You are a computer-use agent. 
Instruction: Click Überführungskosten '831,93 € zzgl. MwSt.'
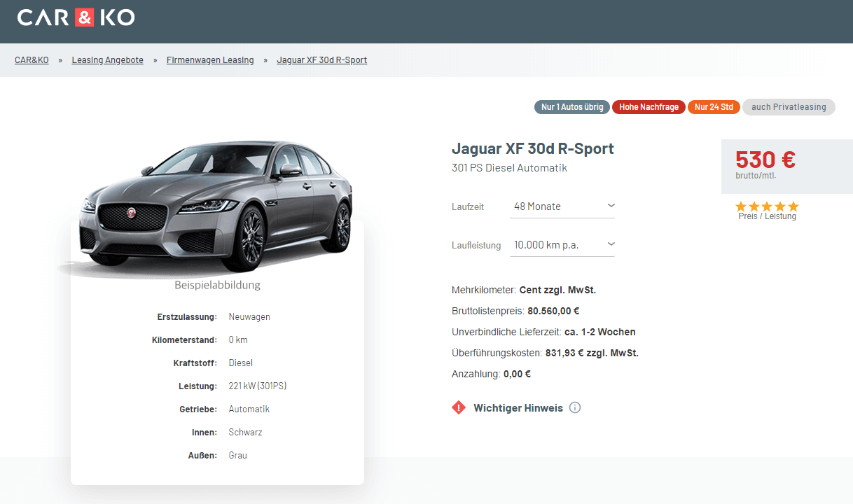[592, 353]
